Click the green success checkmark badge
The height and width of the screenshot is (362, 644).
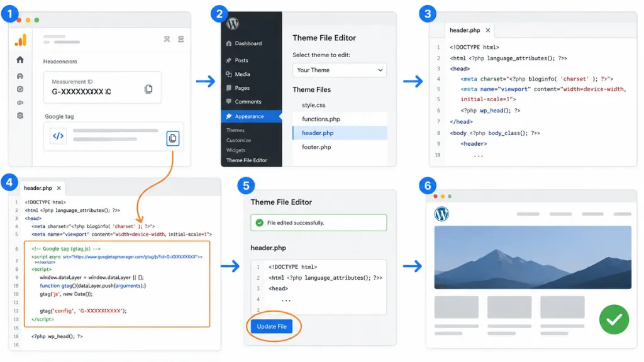point(614,319)
